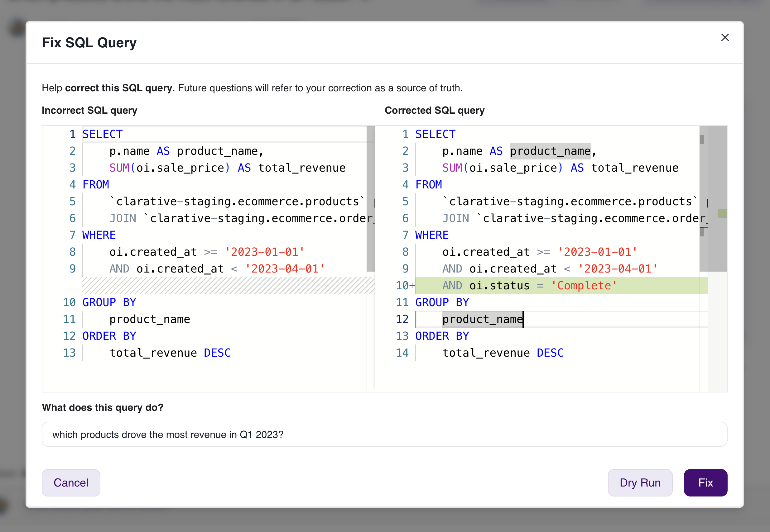Click the added-line plus marker on line 10
Image resolution: width=770 pixels, height=532 pixels.
point(412,285)
